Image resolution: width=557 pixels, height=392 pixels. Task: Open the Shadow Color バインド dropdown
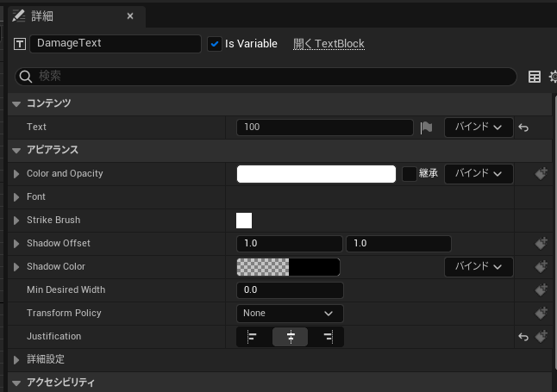pos(479,267)
